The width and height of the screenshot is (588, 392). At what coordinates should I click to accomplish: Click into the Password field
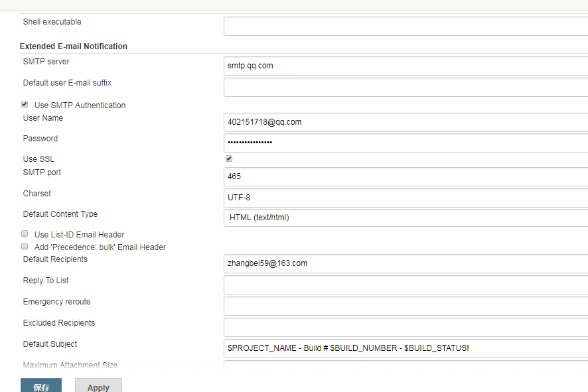(405, 143)
